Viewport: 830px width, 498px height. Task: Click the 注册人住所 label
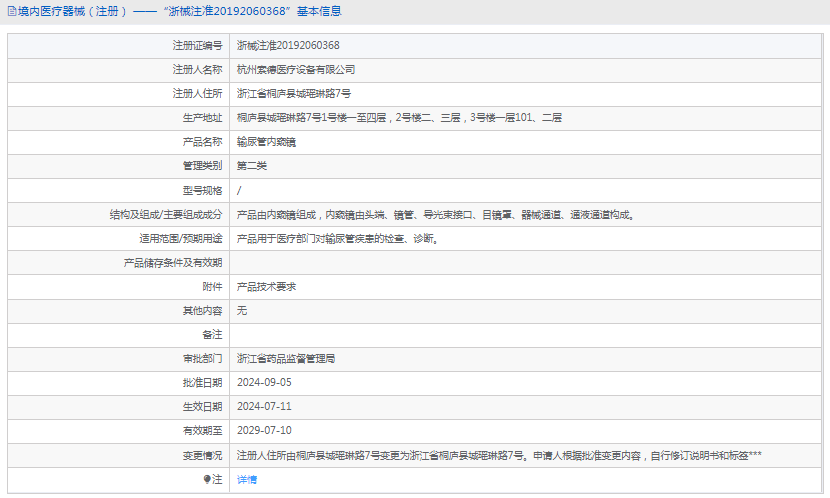(x=197, y=94)
